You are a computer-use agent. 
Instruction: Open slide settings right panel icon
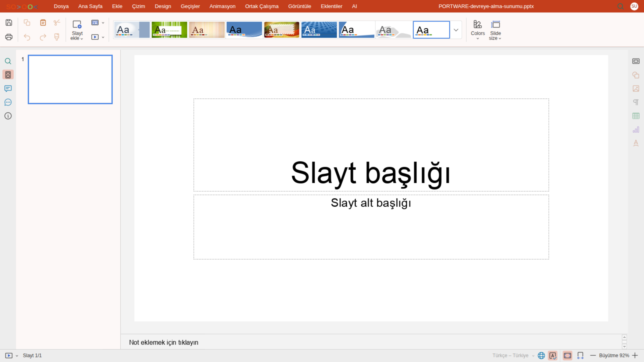click(636, 61)
